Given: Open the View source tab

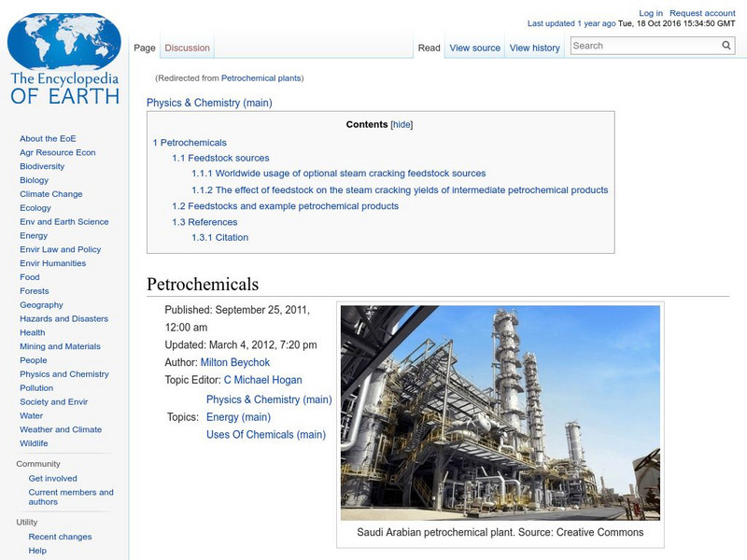Looking at the screenshot, I should coord(474,47).
